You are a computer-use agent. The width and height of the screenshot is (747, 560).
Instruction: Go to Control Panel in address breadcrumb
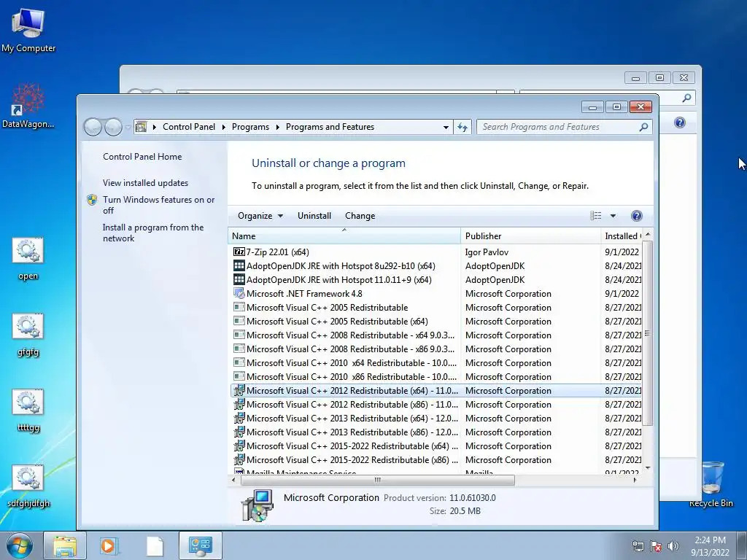[189, 127]
